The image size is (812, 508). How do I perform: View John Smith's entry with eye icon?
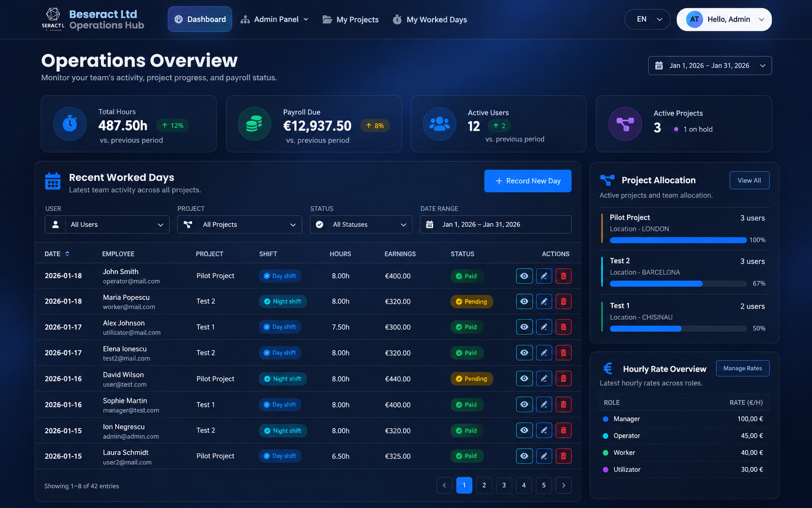524,276
